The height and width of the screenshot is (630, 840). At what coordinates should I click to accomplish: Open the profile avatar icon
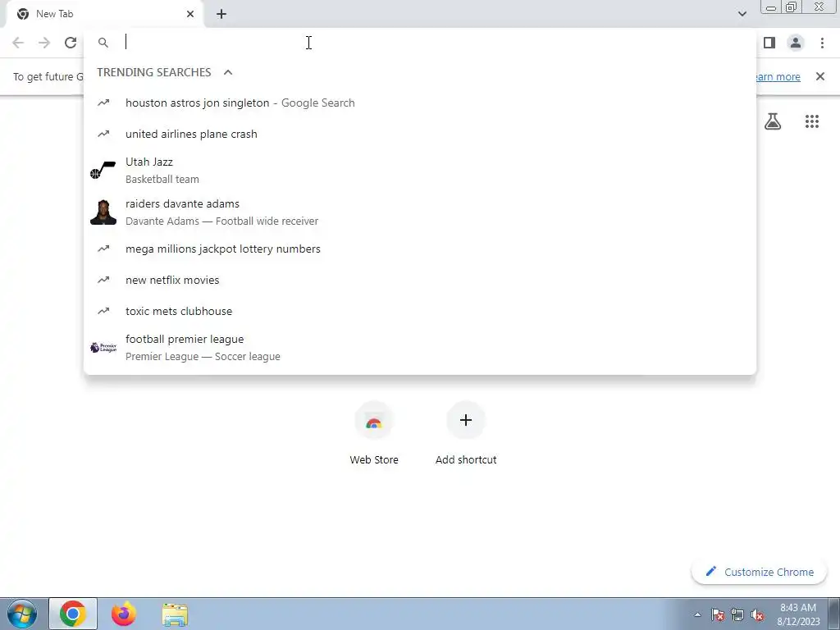(x=796, y=43)
